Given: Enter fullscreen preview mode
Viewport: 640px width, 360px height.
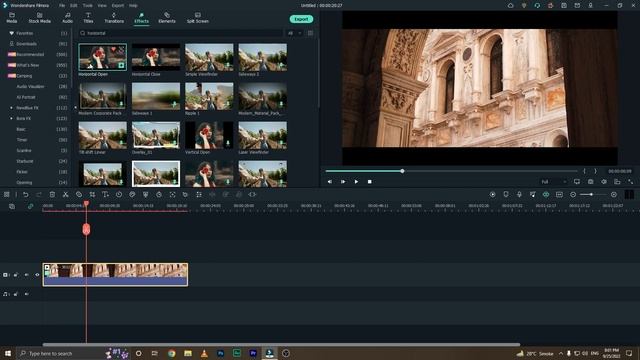Looking at the screenshot, I should pyautogui.click(x=631, y=182).
